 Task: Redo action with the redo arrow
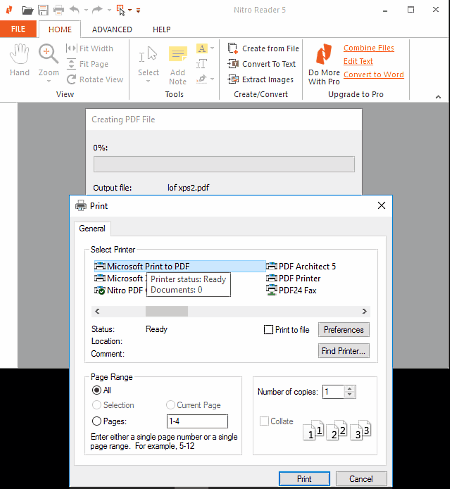click(x=97, y=10)
